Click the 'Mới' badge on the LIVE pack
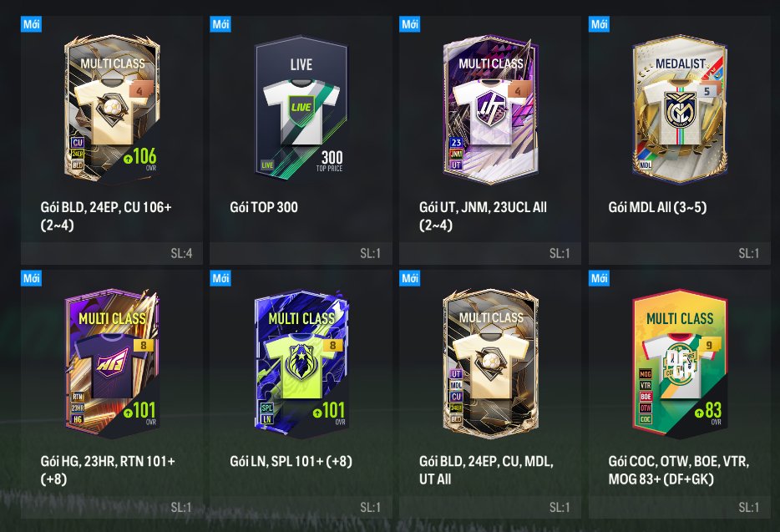 tap(220, 24)
